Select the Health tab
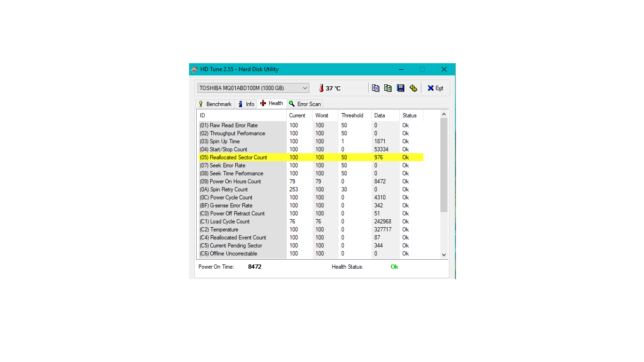This screenshot has width=644, height=362. click(x=272, y=103)
